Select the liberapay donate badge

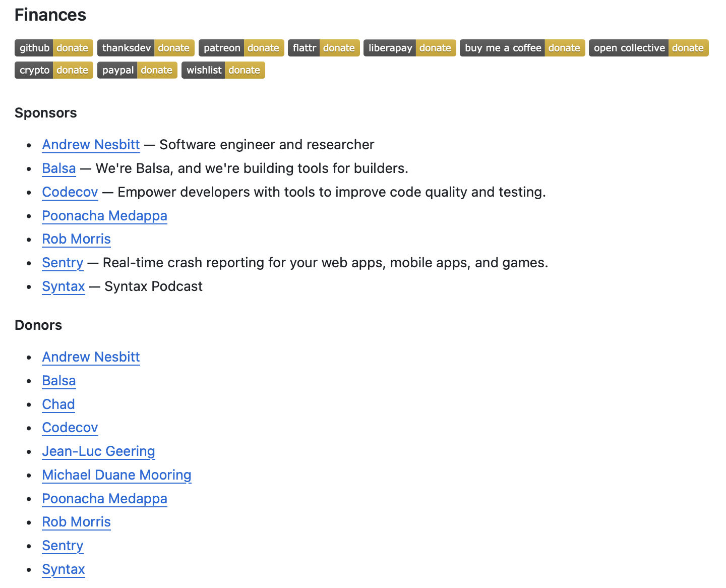(x=410, y=48)
